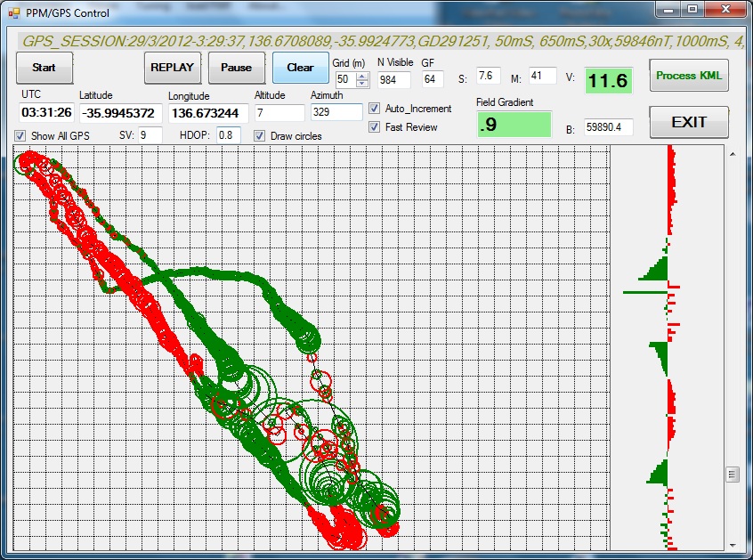Click the Longitude field
753x560 pixels.
click(208, 113)
